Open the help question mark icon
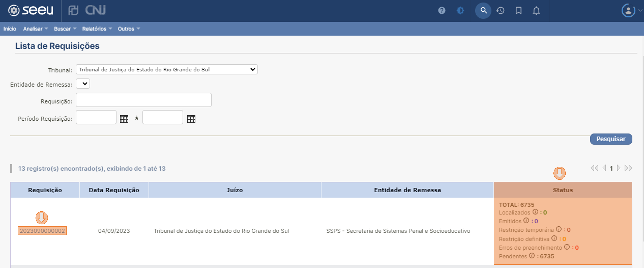Viewport: 644px width, 268px height. pyautogui.click(x=442, y=11)
